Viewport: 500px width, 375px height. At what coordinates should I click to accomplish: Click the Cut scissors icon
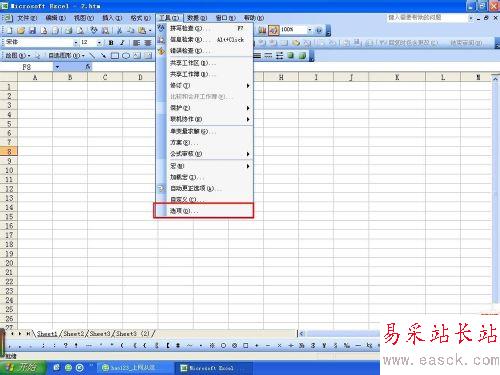click(119, 31)
